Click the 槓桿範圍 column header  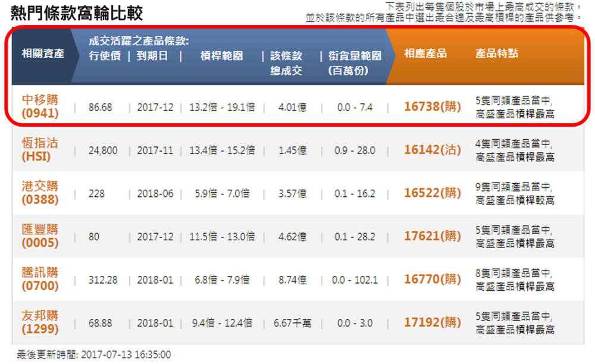[x=221, y=56]
